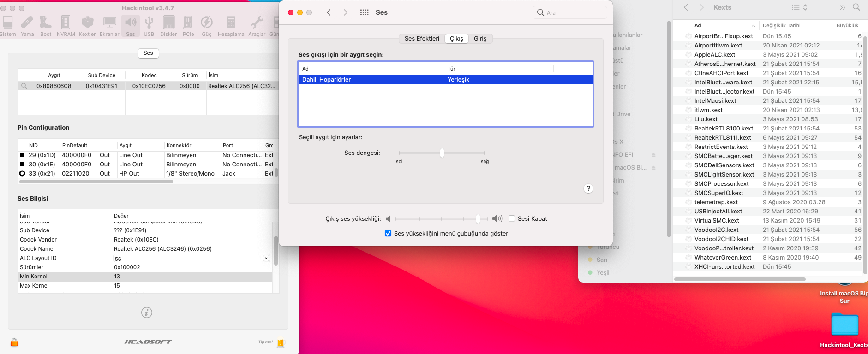The height and width of the screenshot is (354, 868).
Task: Change Finder view options in Kexts window
Action: pyautogui.click(x=800, y=7)
